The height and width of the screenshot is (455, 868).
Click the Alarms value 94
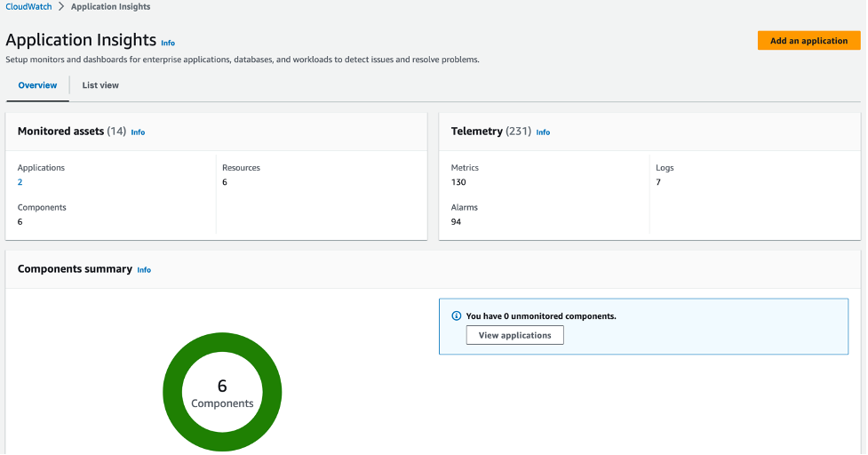[x=456, y=222]
